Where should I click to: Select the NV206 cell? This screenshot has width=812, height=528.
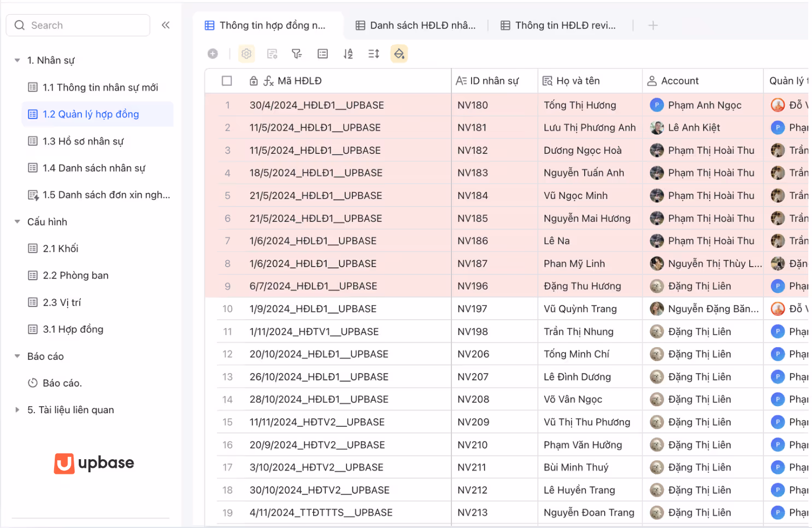coord(495,355)
